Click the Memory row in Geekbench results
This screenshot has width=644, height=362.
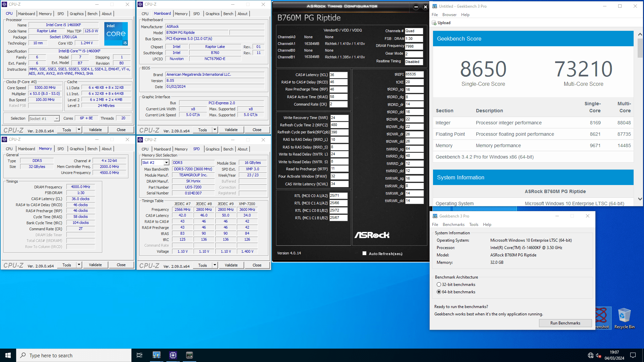[x=533, y=145]
